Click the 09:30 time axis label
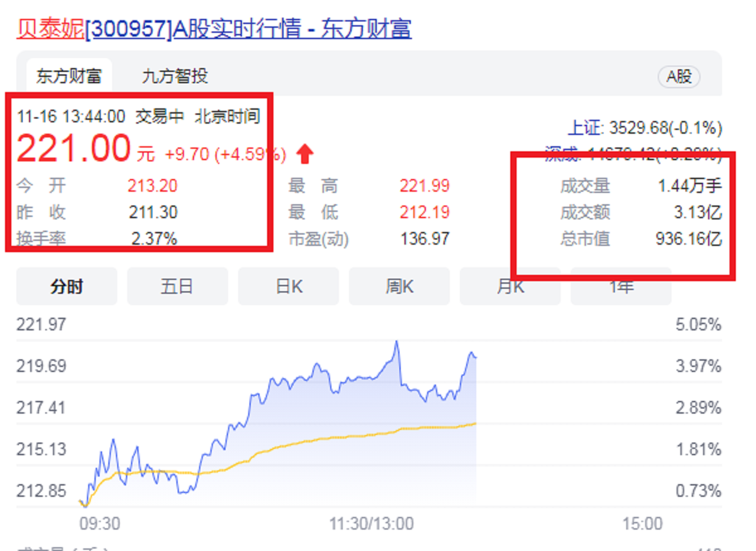 coord(100,524)
